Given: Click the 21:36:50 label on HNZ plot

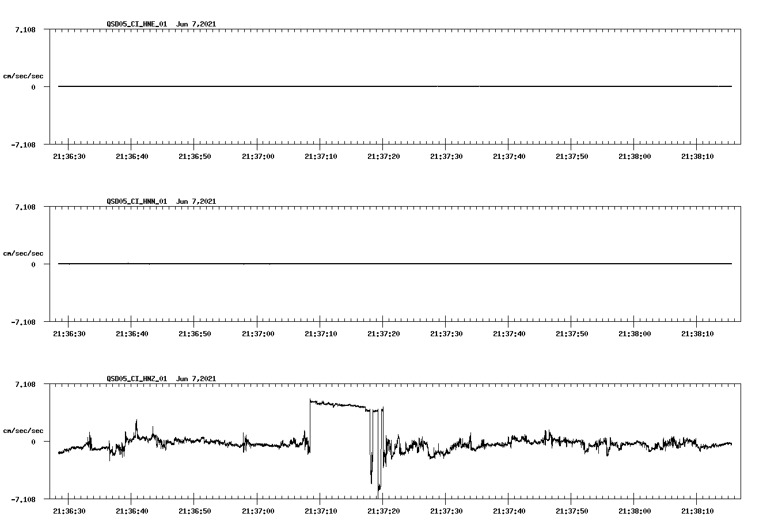Looking at the screenshot, I should (x=195, y=511).
